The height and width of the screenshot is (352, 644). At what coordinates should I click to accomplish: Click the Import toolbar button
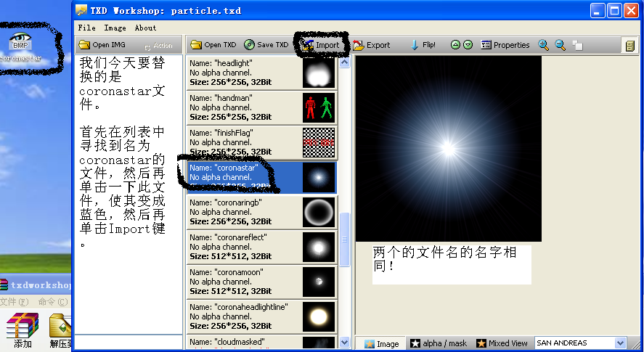point(320,45)
